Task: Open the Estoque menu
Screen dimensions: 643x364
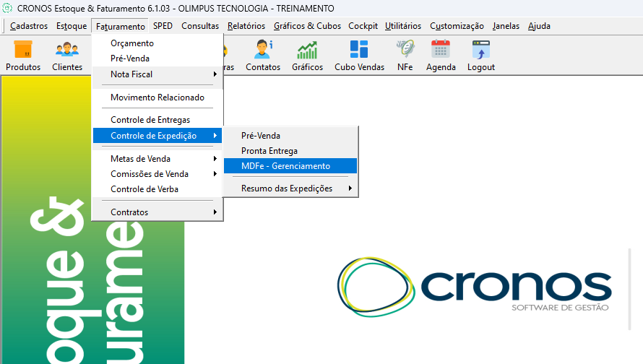Action: (72, 26)
